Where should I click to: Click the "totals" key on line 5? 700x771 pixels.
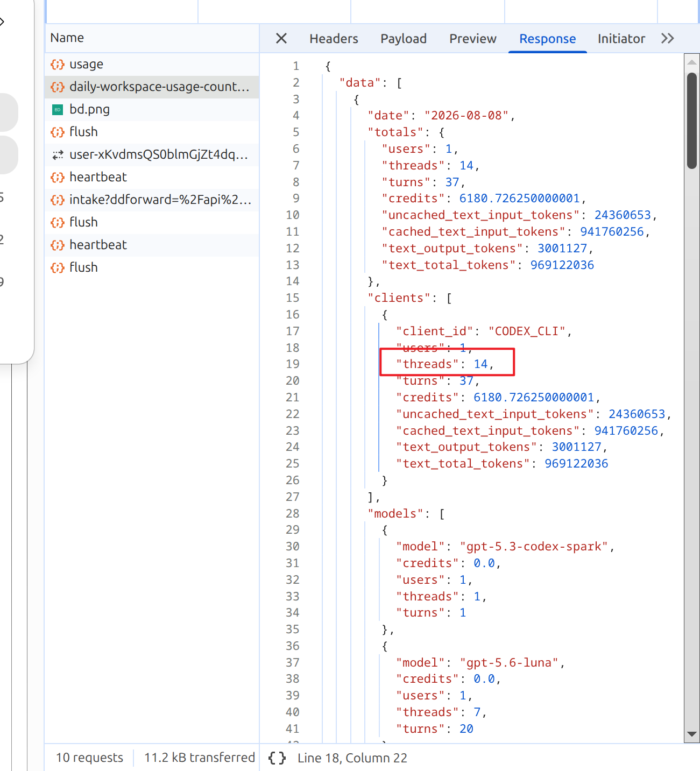(x=395, y=132)
